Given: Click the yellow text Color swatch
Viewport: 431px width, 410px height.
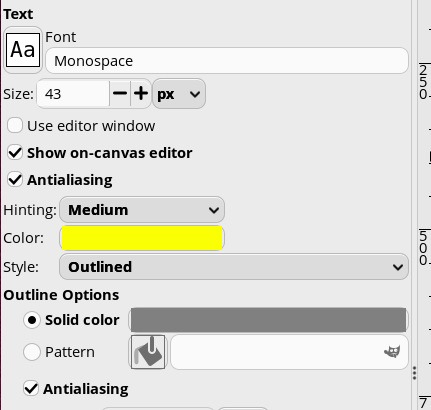Looking at the screenshot, I should click(142, 238).
